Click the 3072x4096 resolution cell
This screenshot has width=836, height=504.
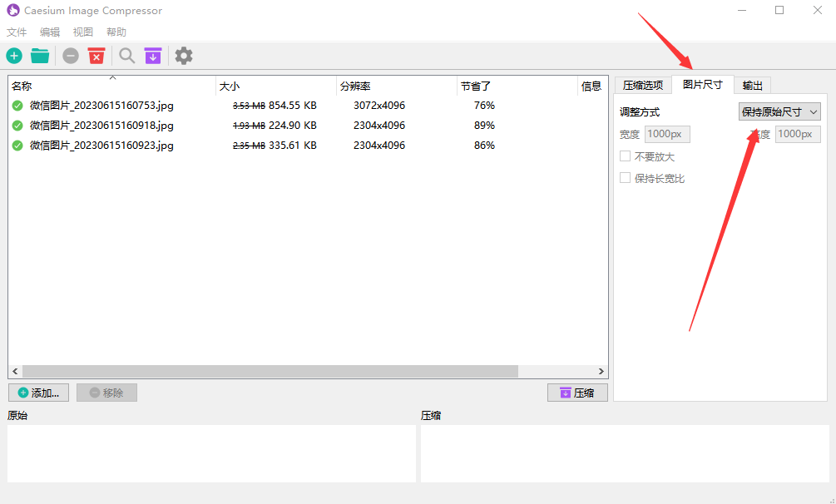coord(379,106)
